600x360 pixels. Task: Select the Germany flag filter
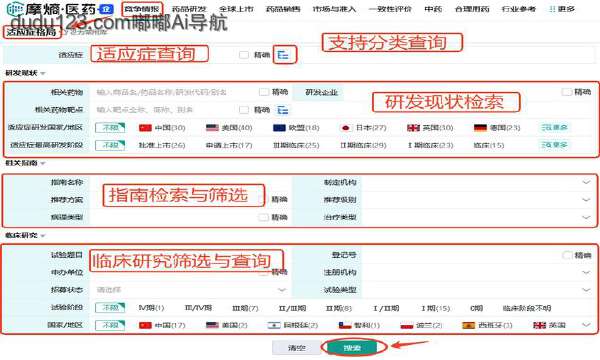[x=480, y=128]
